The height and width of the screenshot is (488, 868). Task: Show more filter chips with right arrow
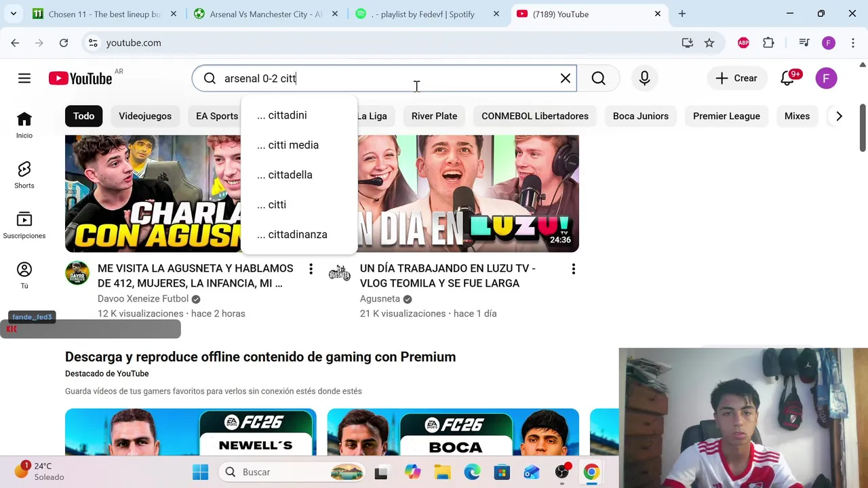click(x=839, y=116)
